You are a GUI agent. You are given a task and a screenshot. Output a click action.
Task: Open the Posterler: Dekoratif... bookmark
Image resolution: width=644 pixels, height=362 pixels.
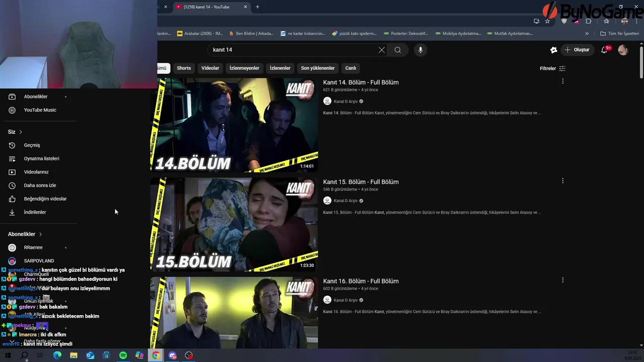coord(406,34)
